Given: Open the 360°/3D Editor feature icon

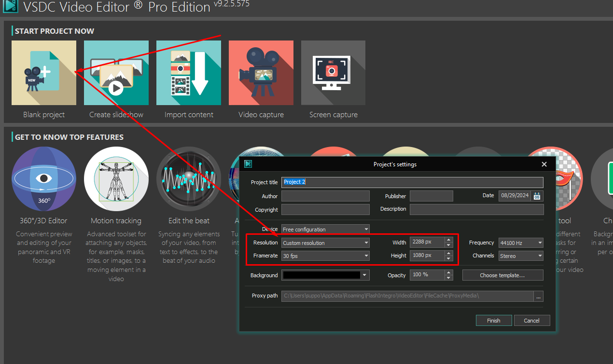Looking at the screenshot, I should click(44, 179).
